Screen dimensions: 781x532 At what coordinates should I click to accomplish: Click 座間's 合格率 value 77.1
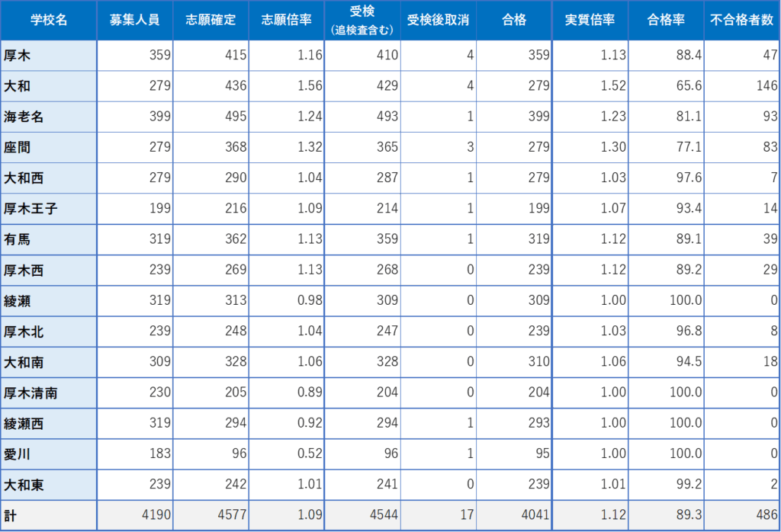[x=689, y=147]
